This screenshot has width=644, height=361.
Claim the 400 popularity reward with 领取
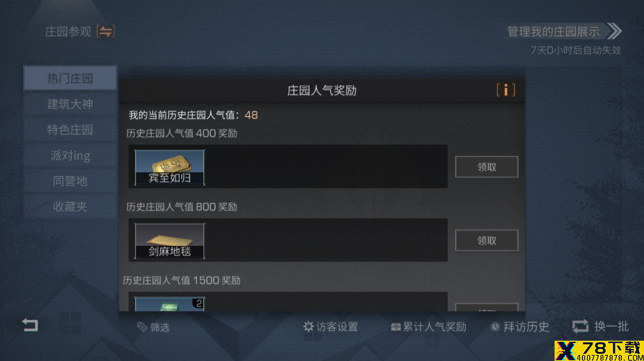point(487,167)
